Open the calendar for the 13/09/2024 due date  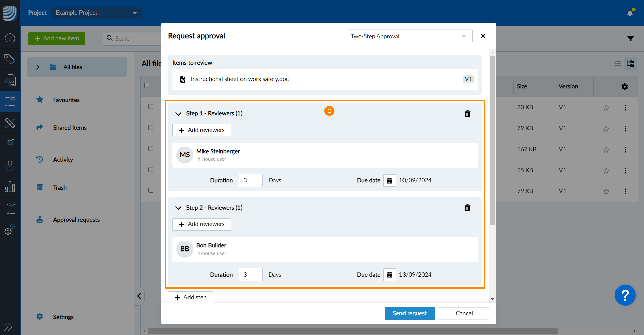pos(389,275)
